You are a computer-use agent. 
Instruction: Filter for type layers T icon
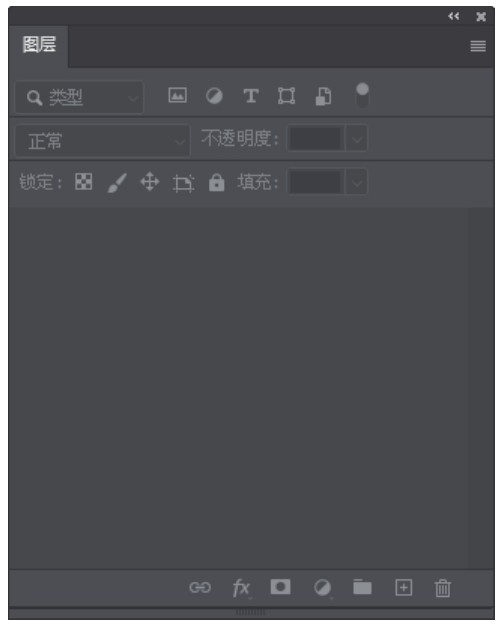coord(251,96)
